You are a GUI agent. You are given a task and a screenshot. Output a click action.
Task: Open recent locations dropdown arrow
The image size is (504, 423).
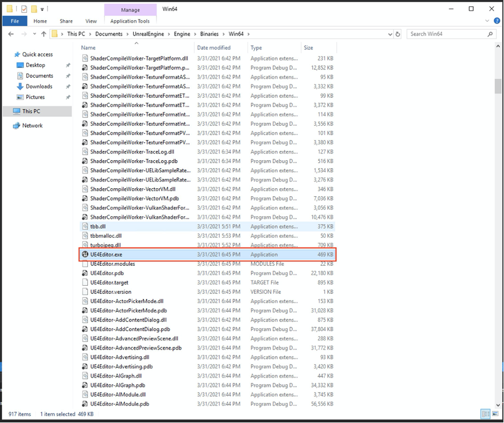click(34, 34)
